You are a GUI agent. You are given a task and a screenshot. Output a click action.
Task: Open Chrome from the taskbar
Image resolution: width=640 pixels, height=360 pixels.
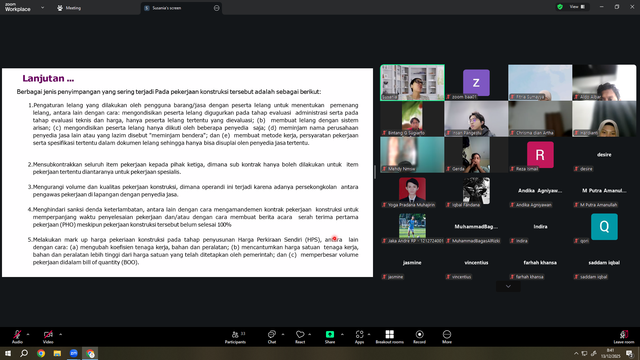41,353
